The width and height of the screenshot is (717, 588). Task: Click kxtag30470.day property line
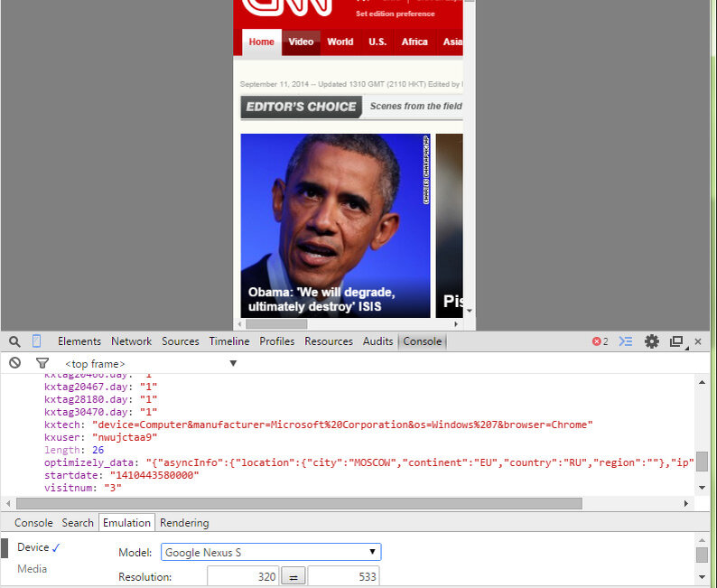point(100,412)
